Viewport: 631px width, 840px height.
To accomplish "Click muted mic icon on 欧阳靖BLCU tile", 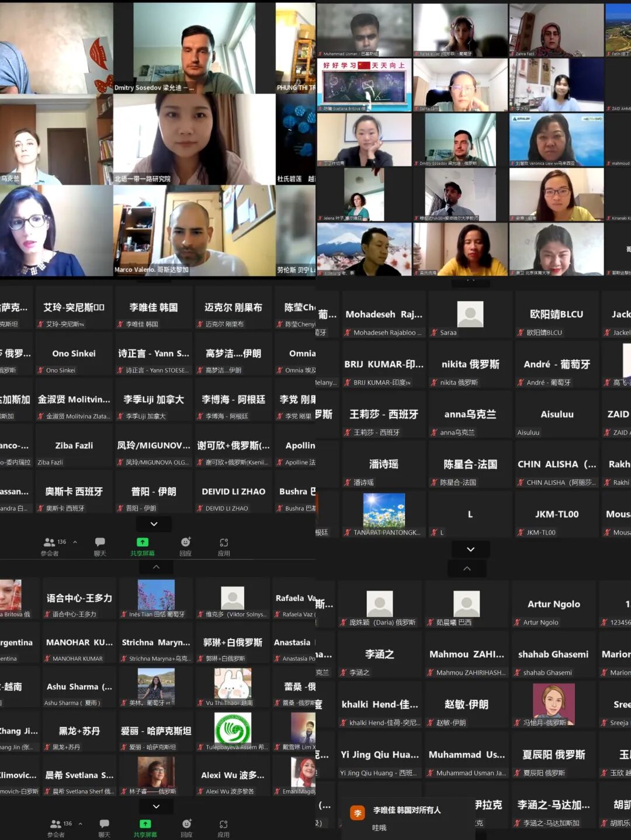I will point(521,333).
